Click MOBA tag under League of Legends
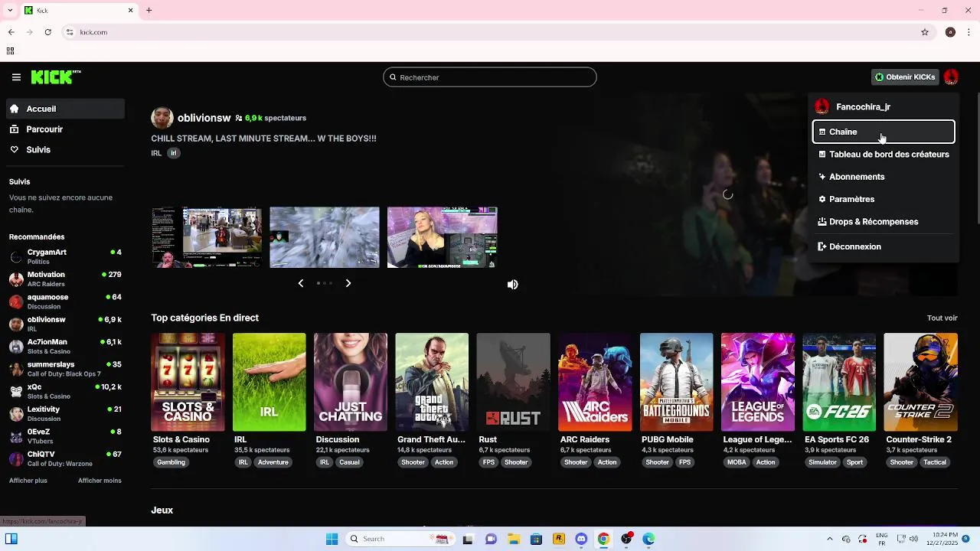The image size is (980, 551). 737,462
